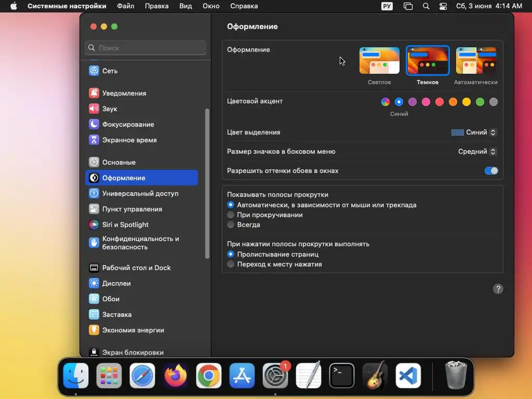Open GarageBand in the Dock
This screenshot has width=532, height=399.
[375, 376]
